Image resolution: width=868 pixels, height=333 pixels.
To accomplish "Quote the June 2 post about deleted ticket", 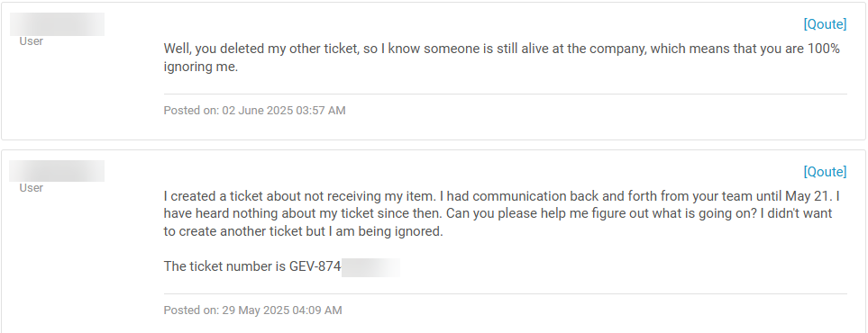I will coord(825,24).
